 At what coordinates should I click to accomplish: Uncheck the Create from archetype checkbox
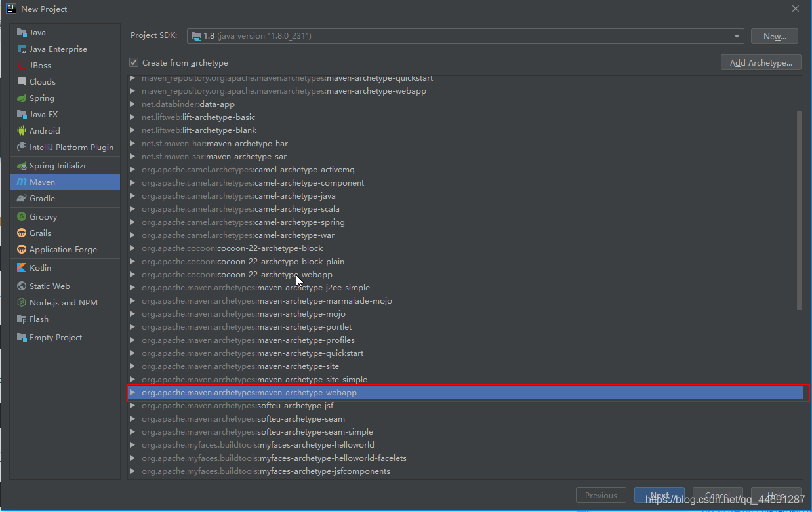pyautogui.click(x=134, y=62)
